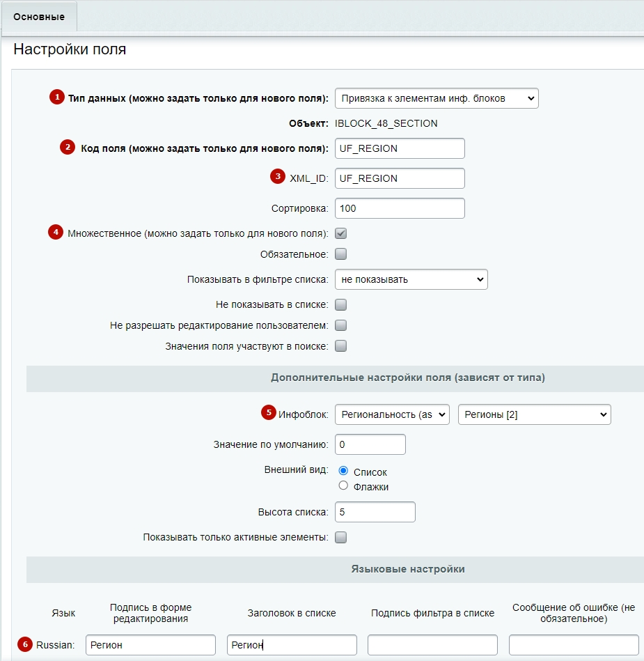Enable Показывать только активные элементы checkbox
Image resolution: width=644 pixels, height=661 pixels.
pos(340,537)
